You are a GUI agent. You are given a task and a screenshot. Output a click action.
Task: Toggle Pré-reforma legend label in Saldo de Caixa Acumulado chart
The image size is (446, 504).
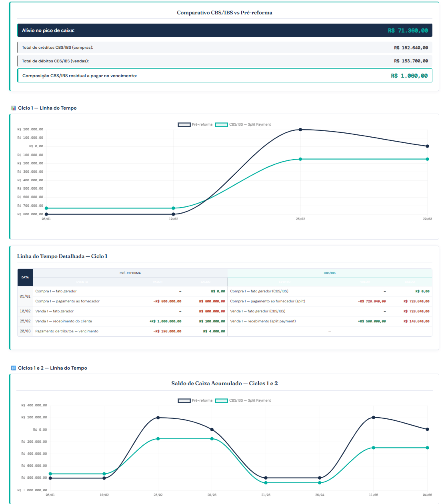pos(202,400)
